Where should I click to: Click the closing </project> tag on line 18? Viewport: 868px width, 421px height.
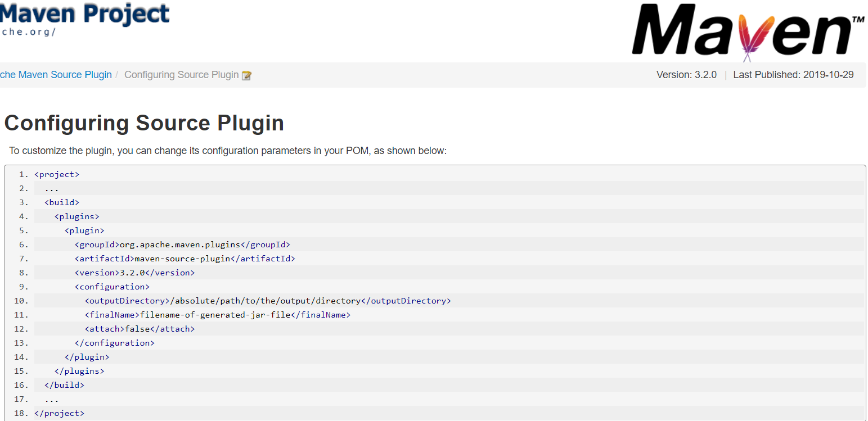point(59,413)
